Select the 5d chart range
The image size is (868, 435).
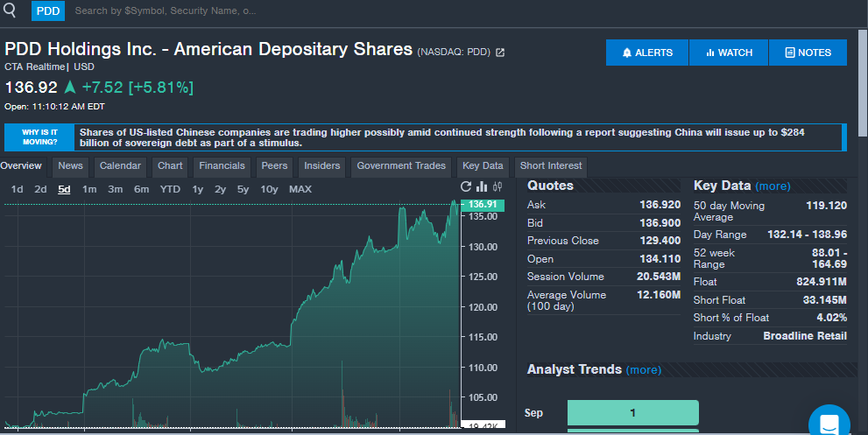tap(64, 189)
